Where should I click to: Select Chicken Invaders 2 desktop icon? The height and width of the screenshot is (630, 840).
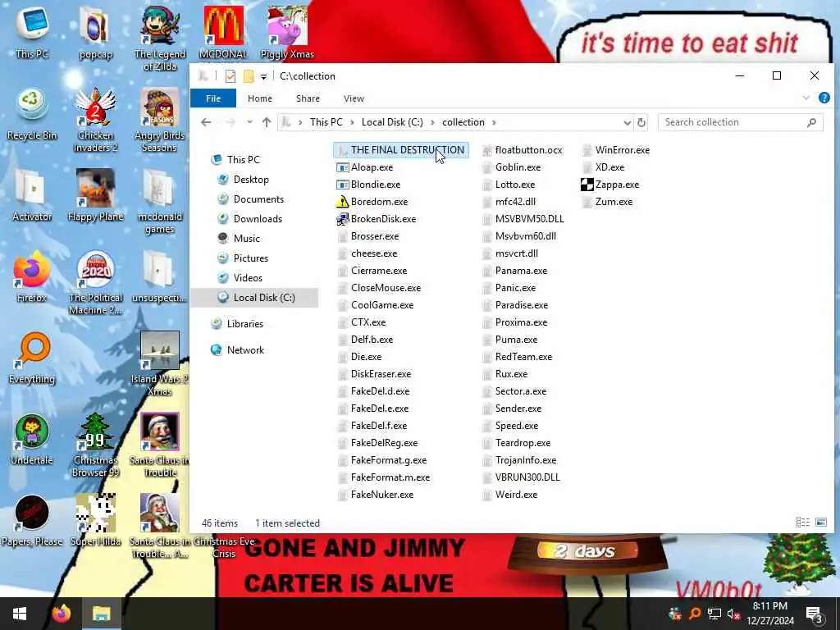[x=95, y=120]
